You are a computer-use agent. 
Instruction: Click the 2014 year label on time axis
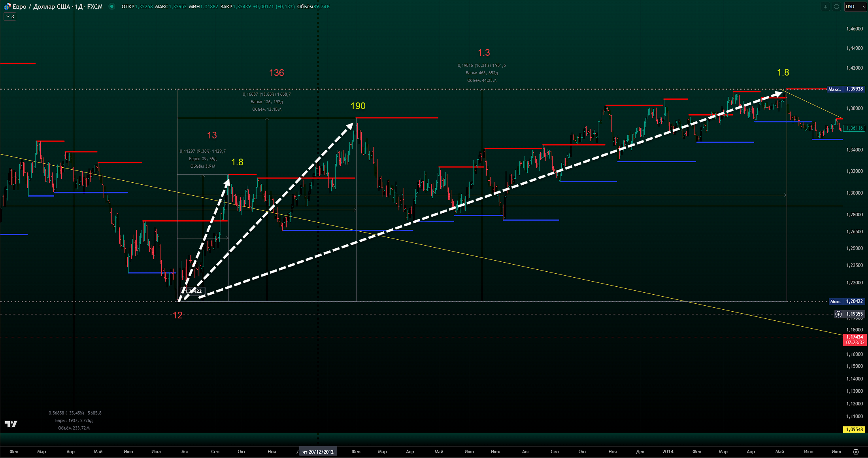(668, 452)
